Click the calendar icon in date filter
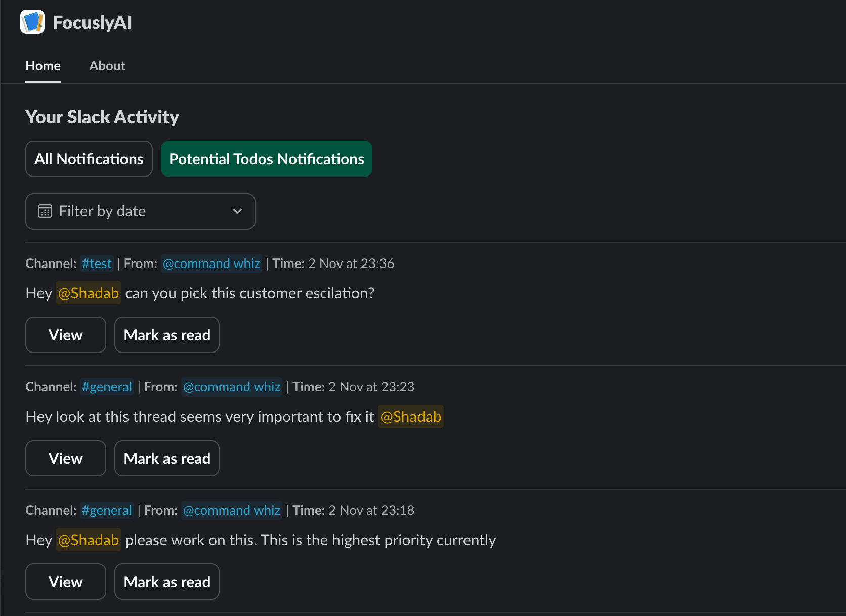This screenshot has height=616, width=846. point(45,211)
